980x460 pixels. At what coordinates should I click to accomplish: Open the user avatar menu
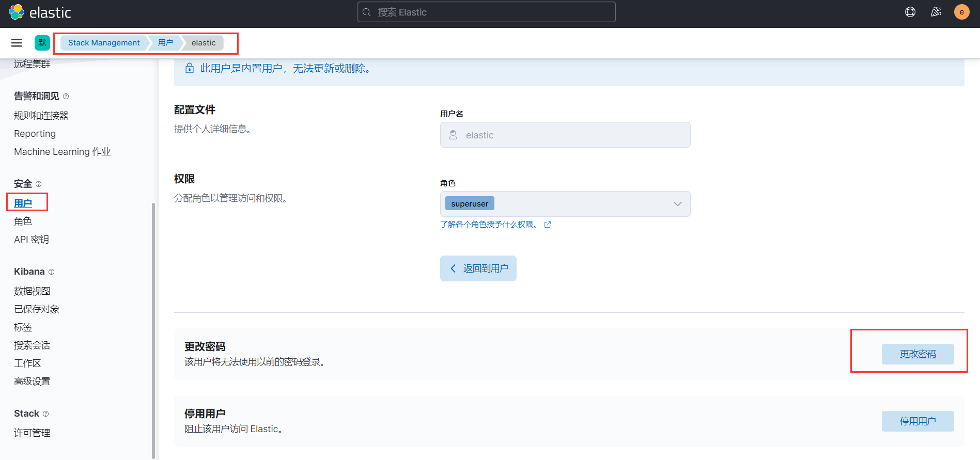click(x=961, y=12)
